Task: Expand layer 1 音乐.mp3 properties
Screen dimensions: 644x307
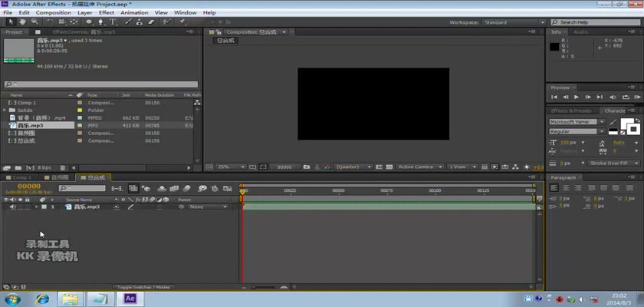Action: (36, 206)
